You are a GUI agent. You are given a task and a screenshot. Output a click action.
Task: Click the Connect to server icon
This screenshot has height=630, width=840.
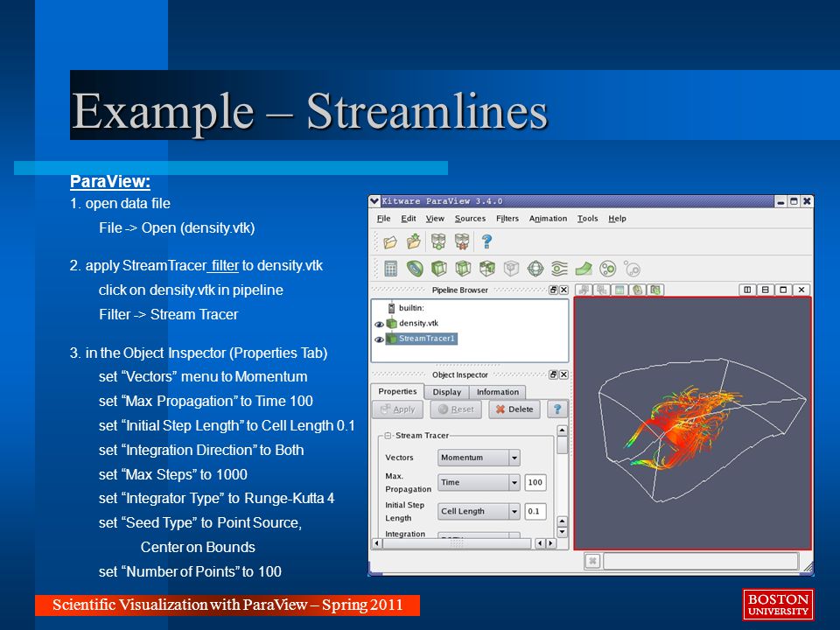[x=438, y=241]
